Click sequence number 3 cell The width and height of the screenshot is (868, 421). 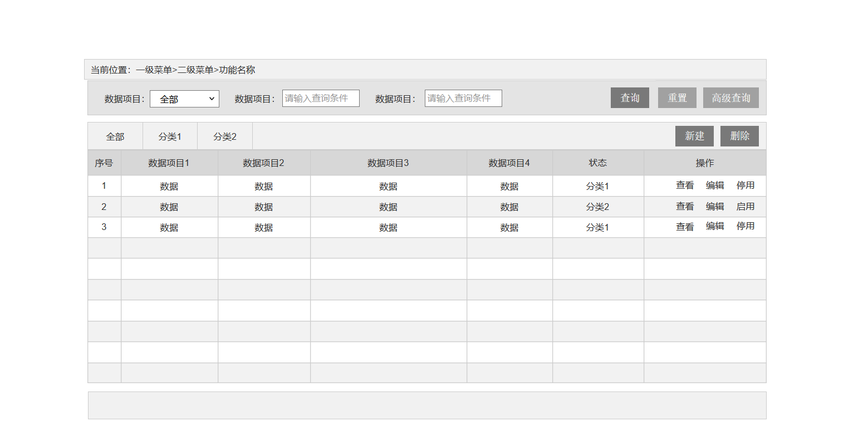tap(104, 227)
